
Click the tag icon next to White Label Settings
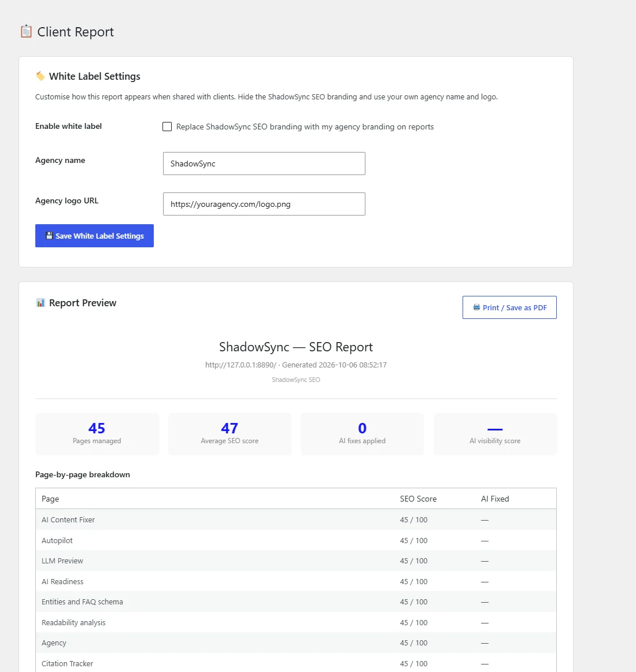click(40, 76)
